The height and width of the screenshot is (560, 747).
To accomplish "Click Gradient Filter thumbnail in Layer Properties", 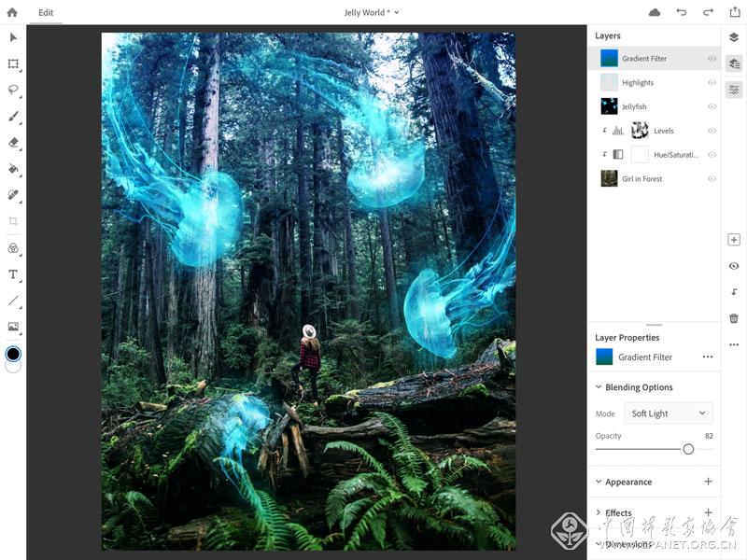I will click(x=604, y=357).
